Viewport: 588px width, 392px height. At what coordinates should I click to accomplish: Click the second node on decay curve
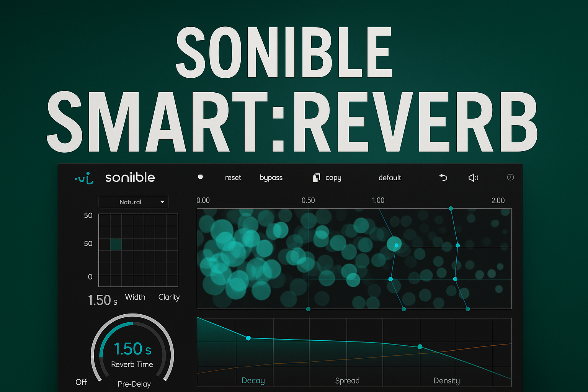(420, 347)
